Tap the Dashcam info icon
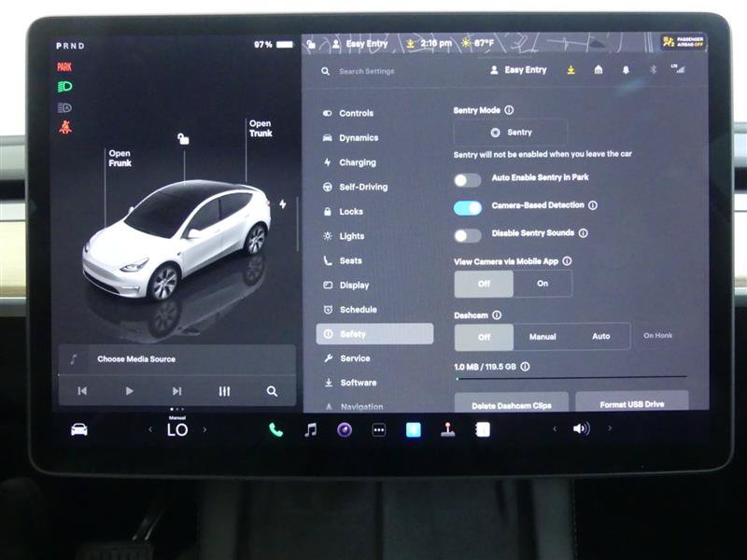Viewport: 747px width, 560px height. point(497,315)
